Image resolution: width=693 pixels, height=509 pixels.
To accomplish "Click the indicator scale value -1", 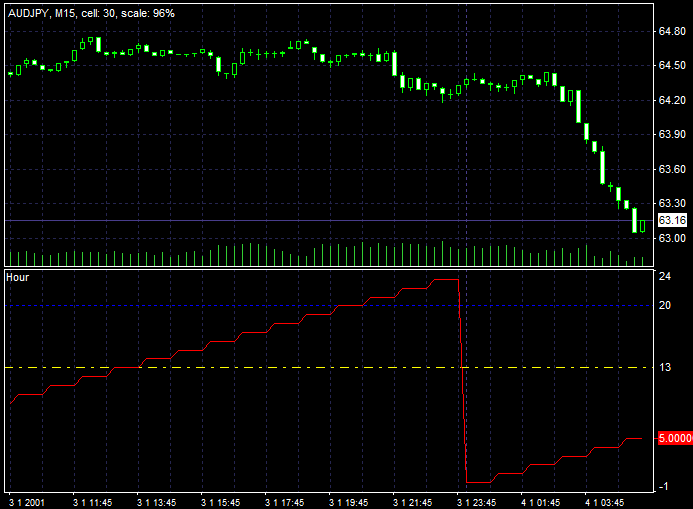I will pos(663,486).
